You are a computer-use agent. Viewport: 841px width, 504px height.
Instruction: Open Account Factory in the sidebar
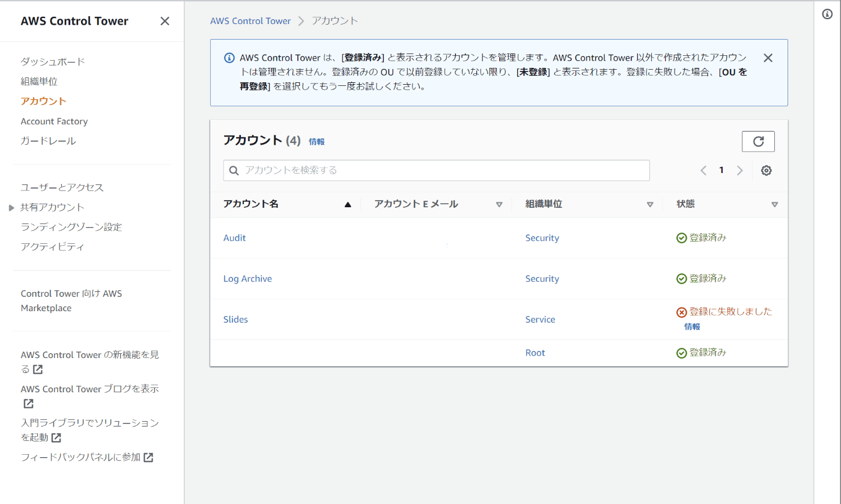pos(54,121)
